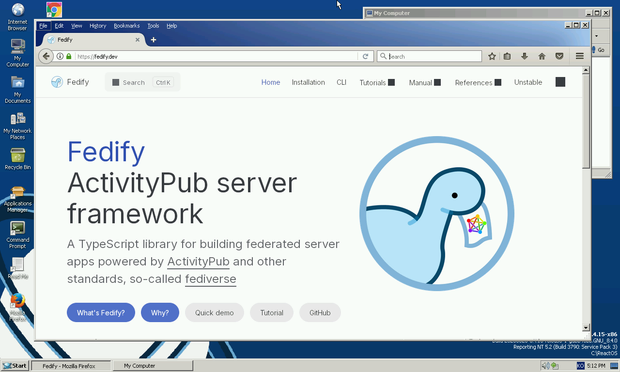Viewport: 620px width, 372px height.
Task: Select the Command Prompt desktop icon
Action: click(x=17, y=235)
